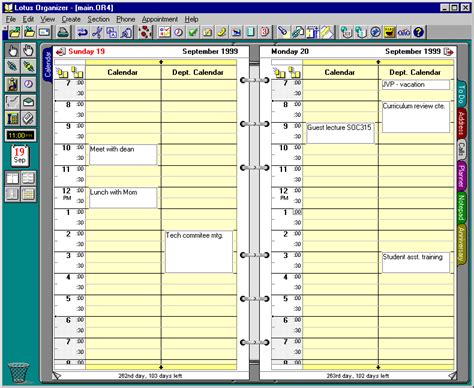
Task: Go to next page via red arrow
Action: pyautogui.click(x=449, y=52)
